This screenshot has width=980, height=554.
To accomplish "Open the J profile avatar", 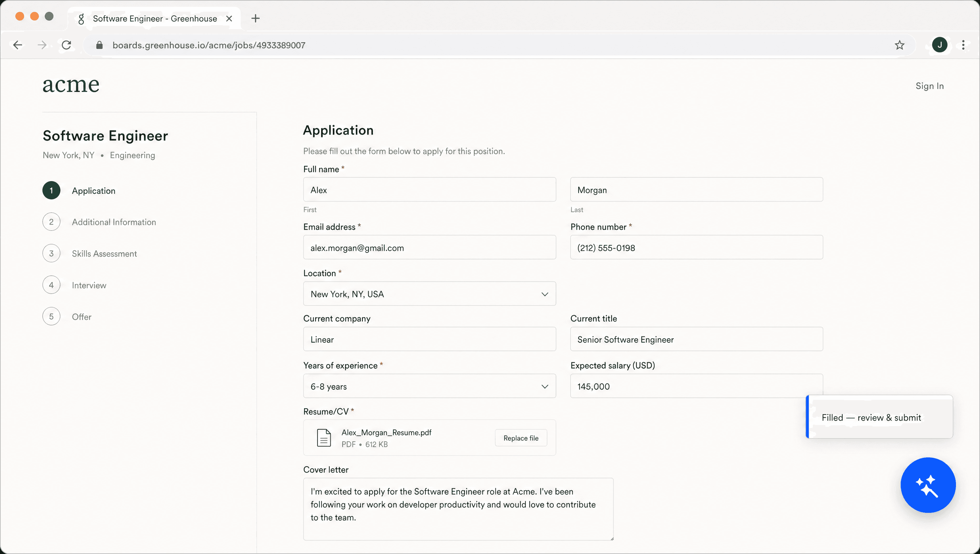I will tap(939, 45).
